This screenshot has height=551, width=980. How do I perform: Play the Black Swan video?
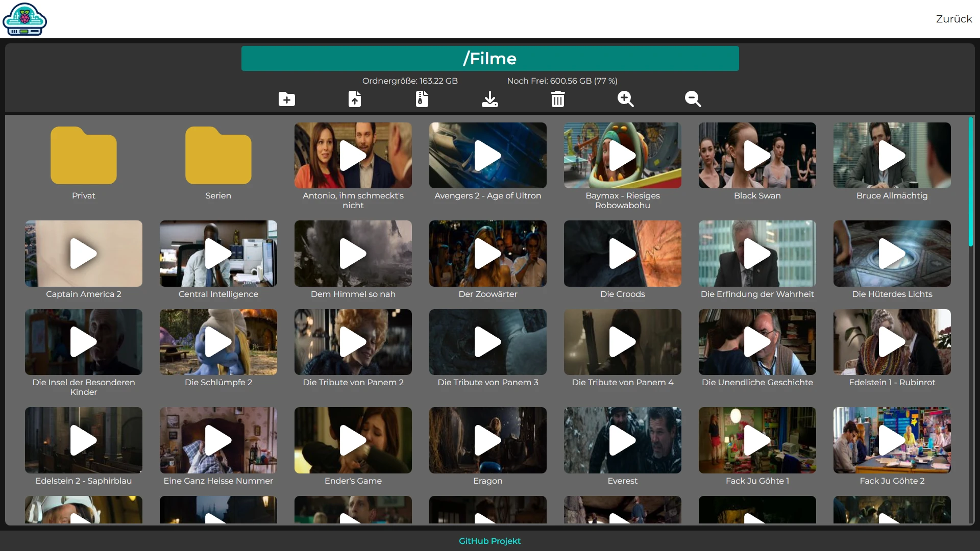point(757,156)
